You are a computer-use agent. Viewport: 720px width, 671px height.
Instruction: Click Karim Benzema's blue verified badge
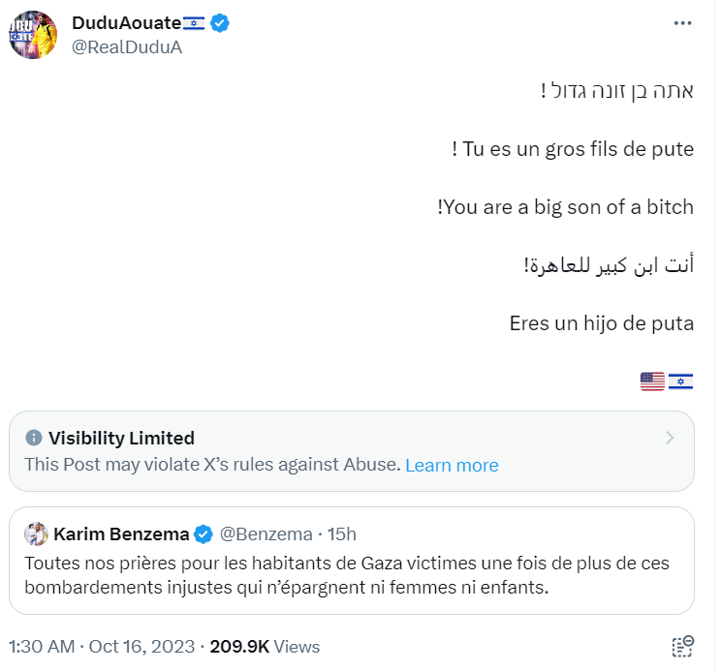coord(202,534)
